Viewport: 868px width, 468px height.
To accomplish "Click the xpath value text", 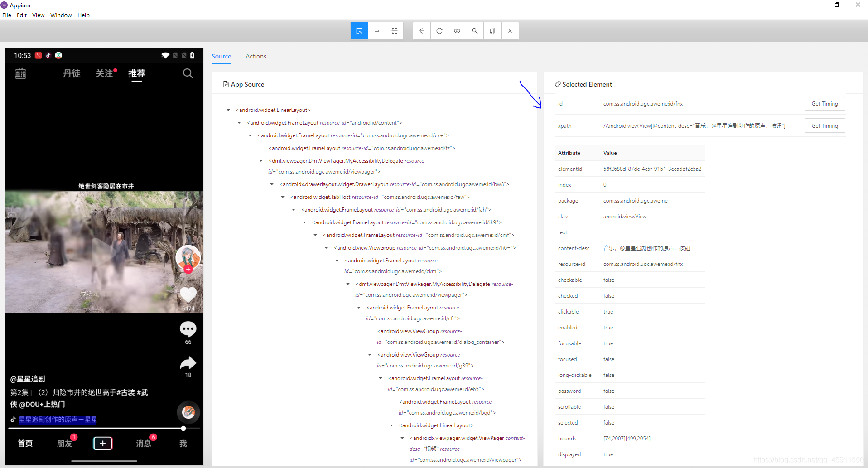I will [x=694, y=126].
